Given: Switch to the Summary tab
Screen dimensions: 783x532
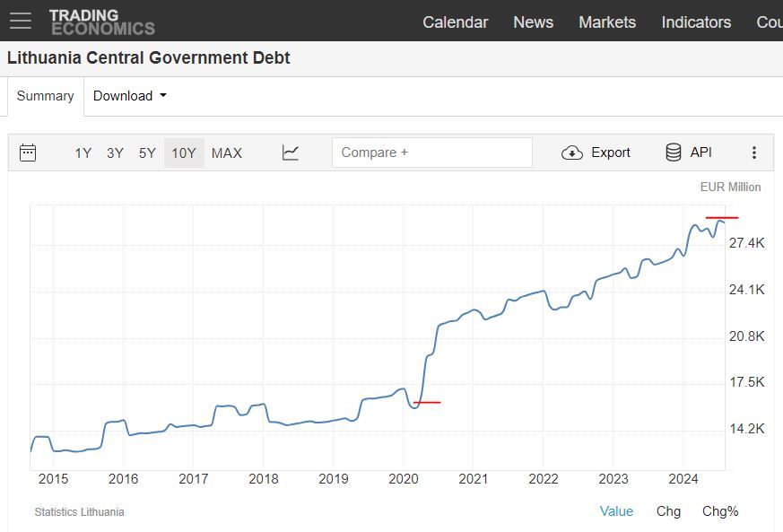Looking at the screenshot, I should tap(45, 96).
